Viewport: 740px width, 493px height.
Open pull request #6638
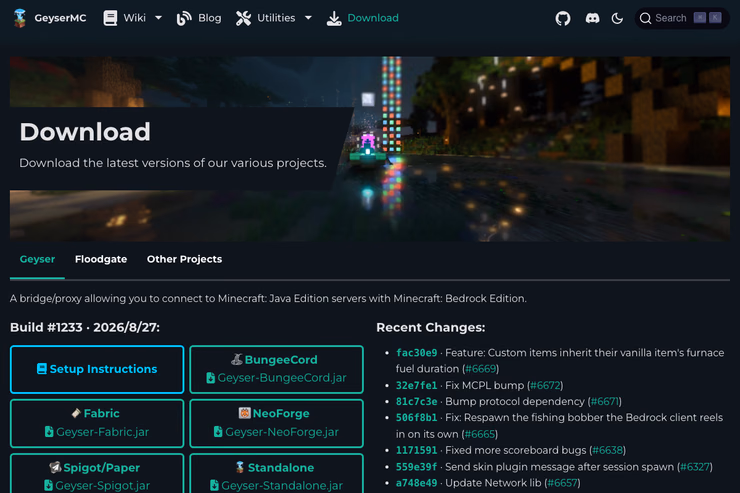(x=607, y=450)
